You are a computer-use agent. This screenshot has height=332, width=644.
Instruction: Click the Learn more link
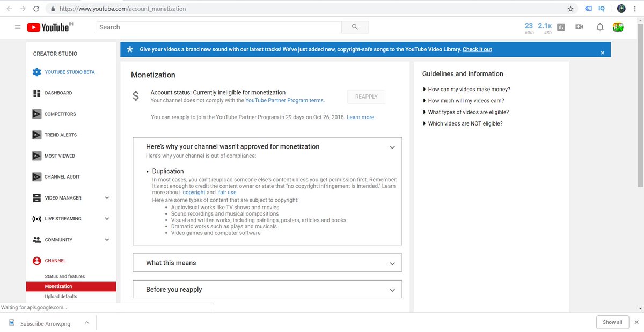(360, 117)
